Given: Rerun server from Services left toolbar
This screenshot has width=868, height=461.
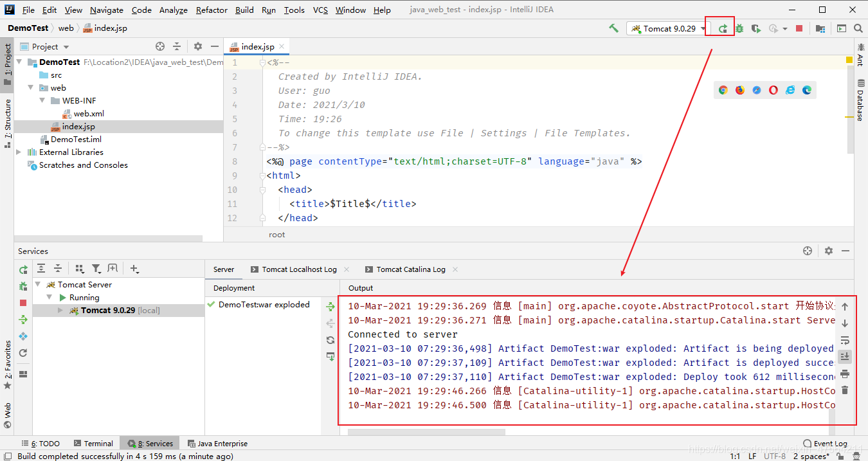Looking at the screenshot, I should tap(23, 269).
